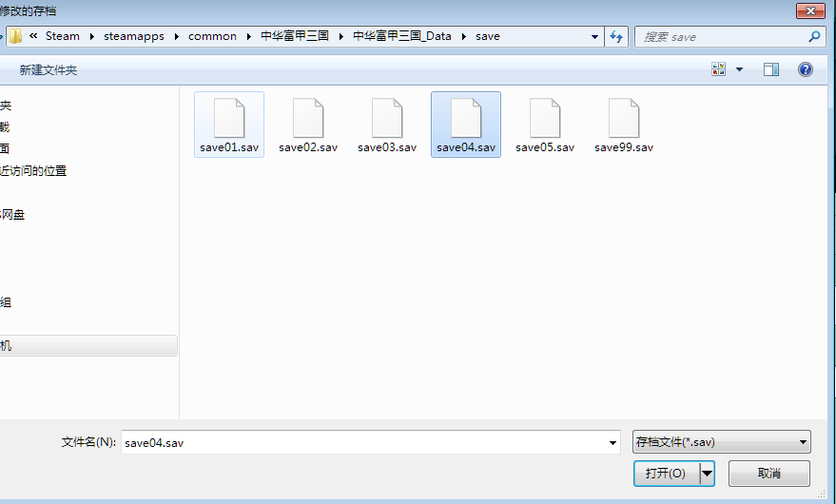Select the save04.sav file icon
This screenshot has width=836, height=504.
(466, 118)
